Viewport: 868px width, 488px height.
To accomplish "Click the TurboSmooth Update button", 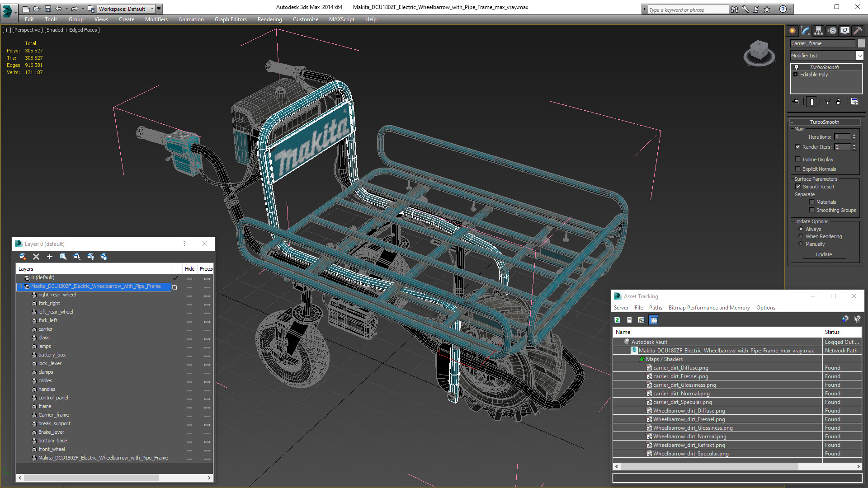I will coord(824,254).
